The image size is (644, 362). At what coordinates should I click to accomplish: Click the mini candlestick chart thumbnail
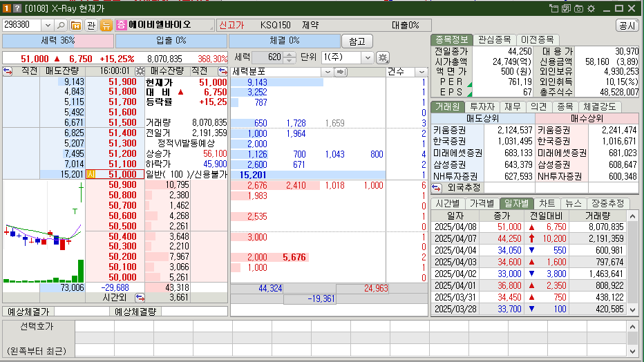[x=44, y=231]
